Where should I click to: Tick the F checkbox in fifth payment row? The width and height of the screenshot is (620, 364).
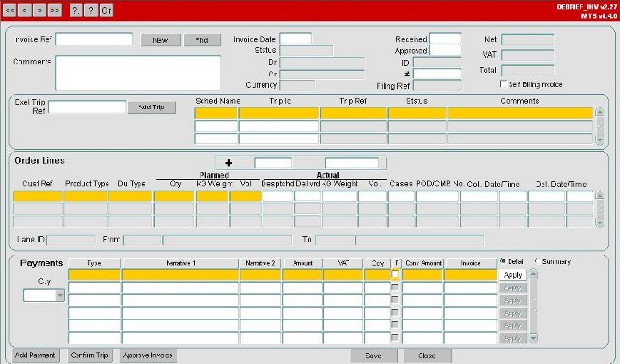395,324
